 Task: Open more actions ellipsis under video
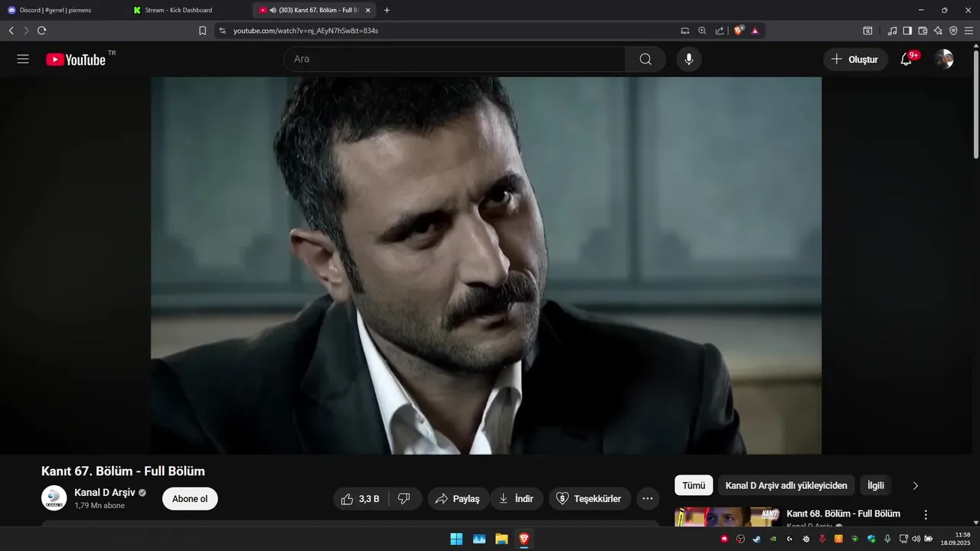[x=648, y=499]
